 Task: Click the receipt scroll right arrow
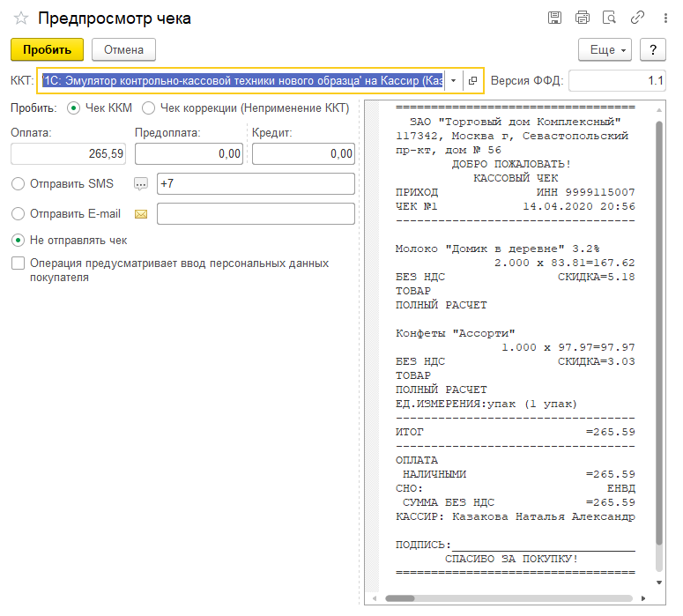[643, 598]
